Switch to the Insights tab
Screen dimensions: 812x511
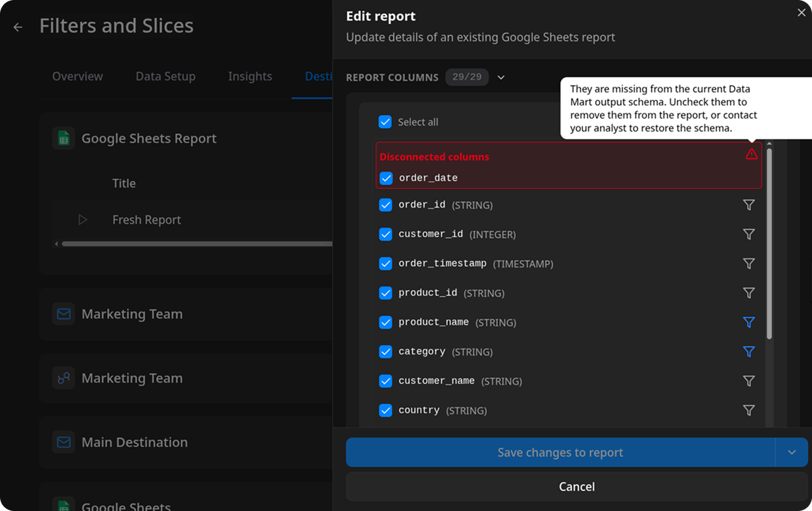pos(250,77)
